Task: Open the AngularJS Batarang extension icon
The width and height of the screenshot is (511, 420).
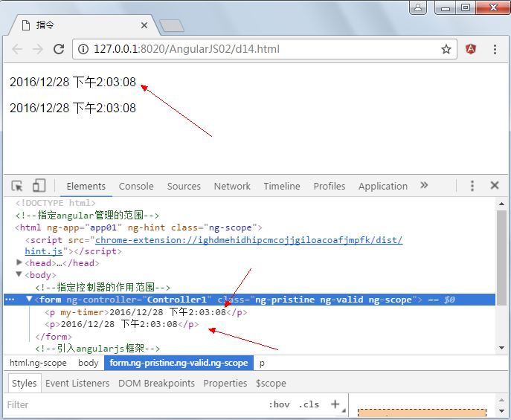Action: click(x=471, y=49)
